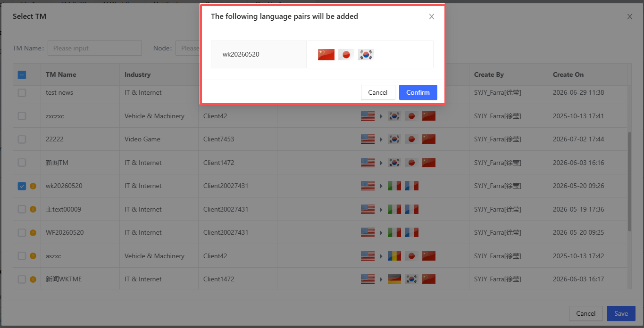Image resolution: width=644 pixels, height=328 pixels.
Task: Click wk20260520 label in the language pairs dialog
Action: (x=241, y=54)
